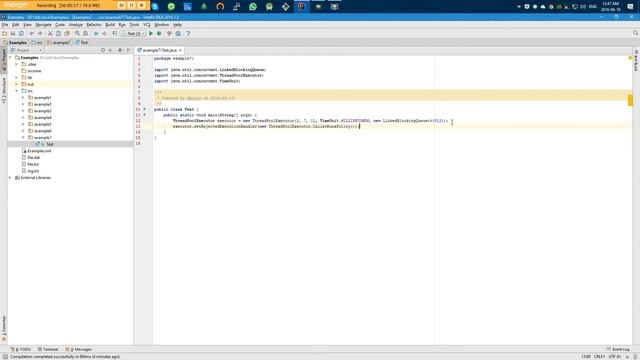Open the Terminal tool window button
Viewport: 640px width, 360px height.
tap(48, 349)
